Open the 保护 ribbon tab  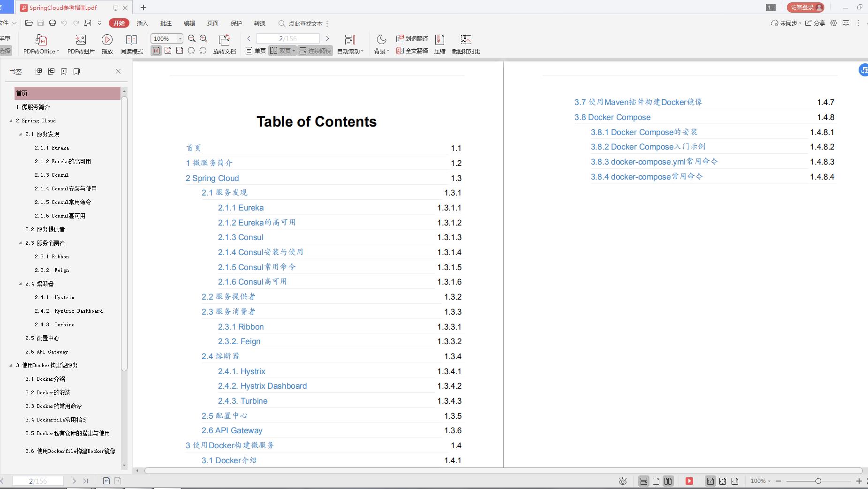pos(236,23)
